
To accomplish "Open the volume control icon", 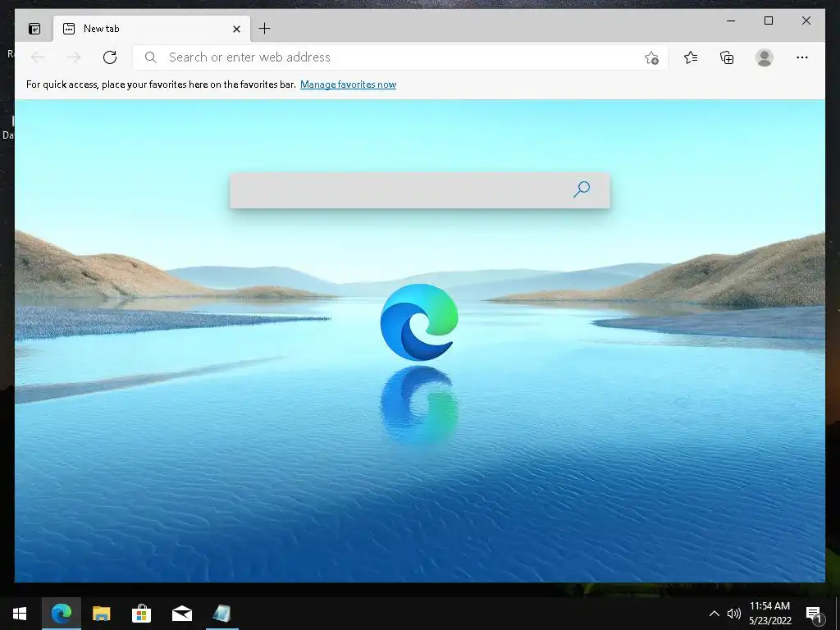I will click(734, 614).
